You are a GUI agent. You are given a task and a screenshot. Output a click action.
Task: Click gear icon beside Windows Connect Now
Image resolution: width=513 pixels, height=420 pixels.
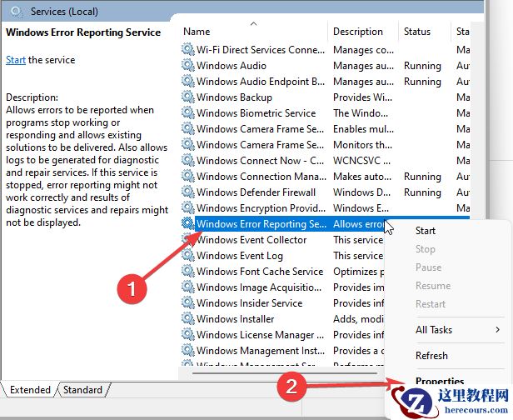[188, 160]
